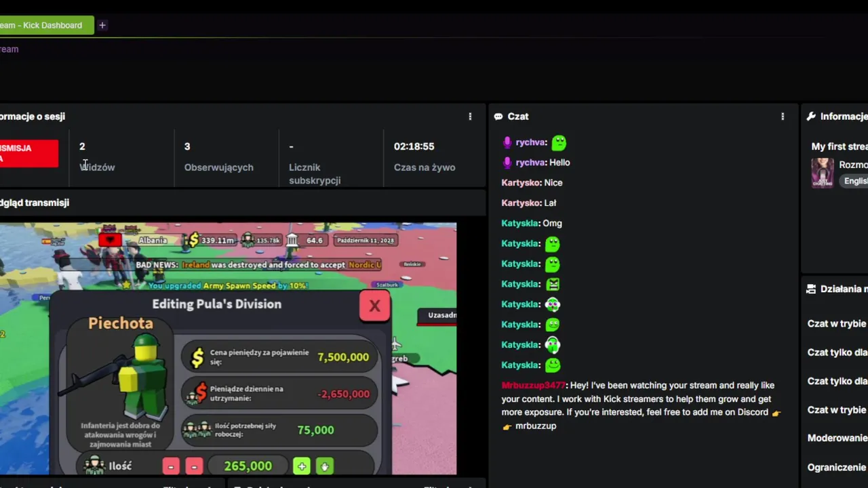The image size is (868, 488).
Task: Click the 7,500,000 spawn price value
Action: pos(343,357)
